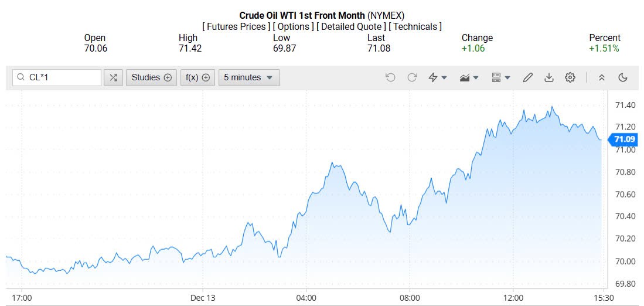This screenshot has width=644, height=306.
Task: Undo the last chart action
Action: coord(390,77)
